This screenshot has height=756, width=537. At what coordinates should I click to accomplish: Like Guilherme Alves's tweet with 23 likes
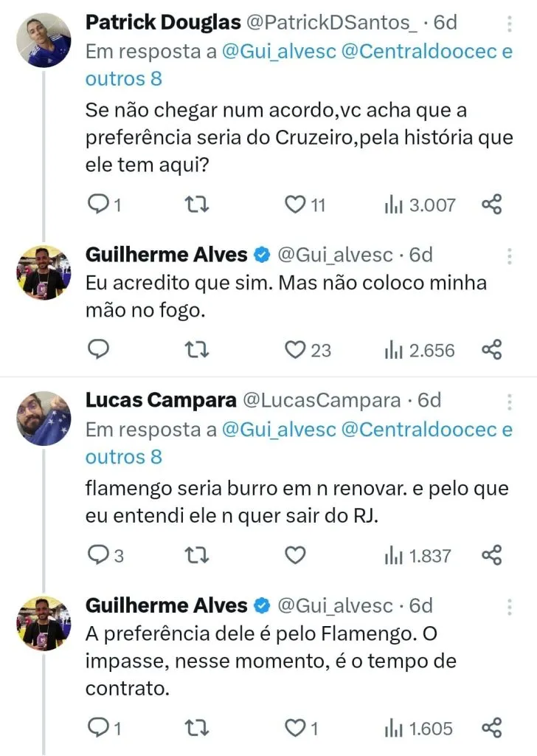295,349
